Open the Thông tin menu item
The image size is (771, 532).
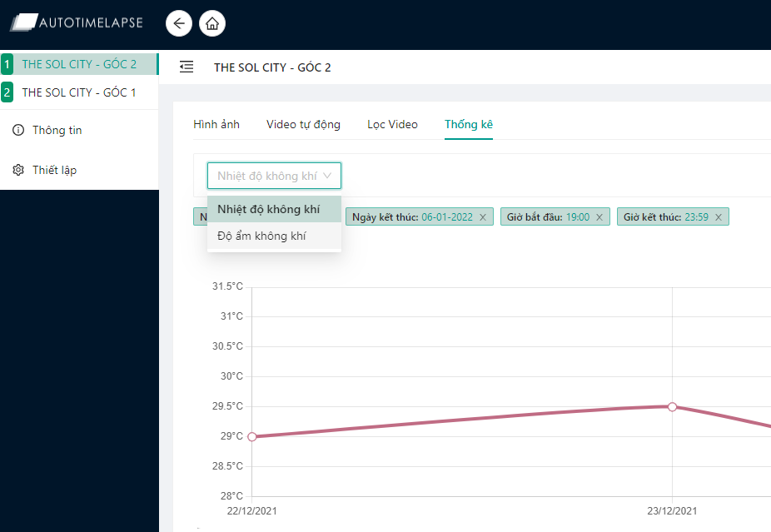coord(79,130)
